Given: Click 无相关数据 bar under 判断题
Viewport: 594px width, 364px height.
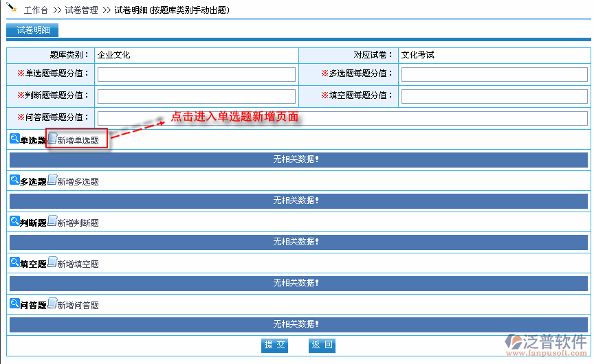Looking at the screenshot, I should [298, 242].
